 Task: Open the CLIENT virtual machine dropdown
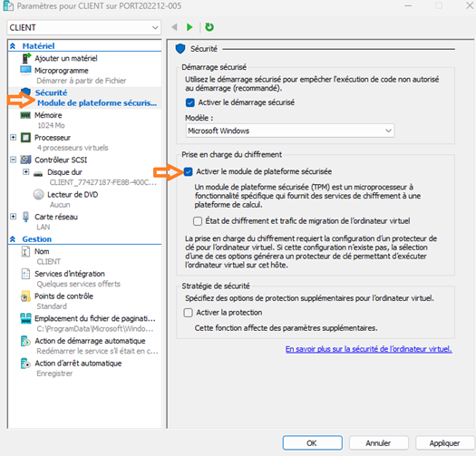coord(83,27)
